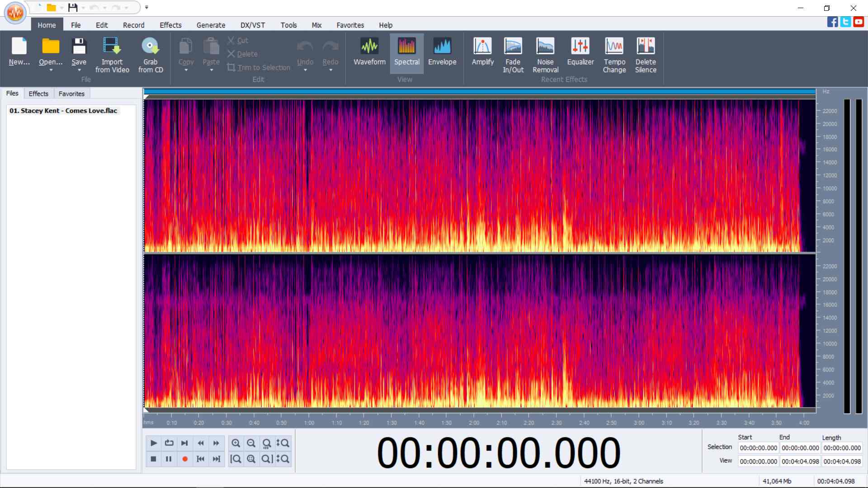
Task: Open the Effects ribbon tab
Action: coord(170,25)
